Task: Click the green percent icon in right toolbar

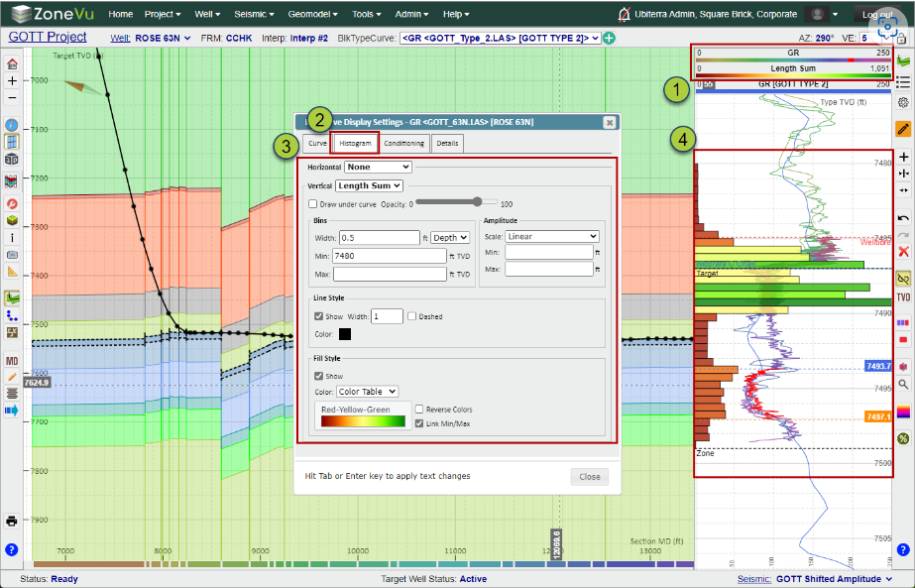Action: (903, 438)
